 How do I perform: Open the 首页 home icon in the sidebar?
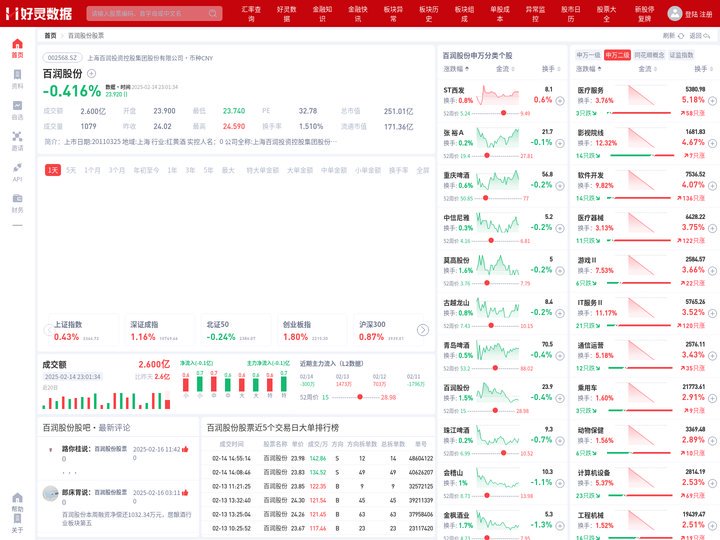pyautogui.click(x=17, y=44)
